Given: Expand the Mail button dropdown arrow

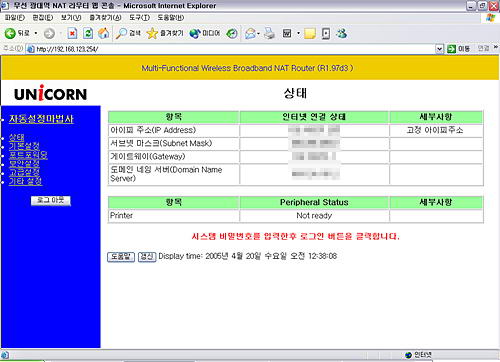Looking at the screenshot, I should (258, 33).
